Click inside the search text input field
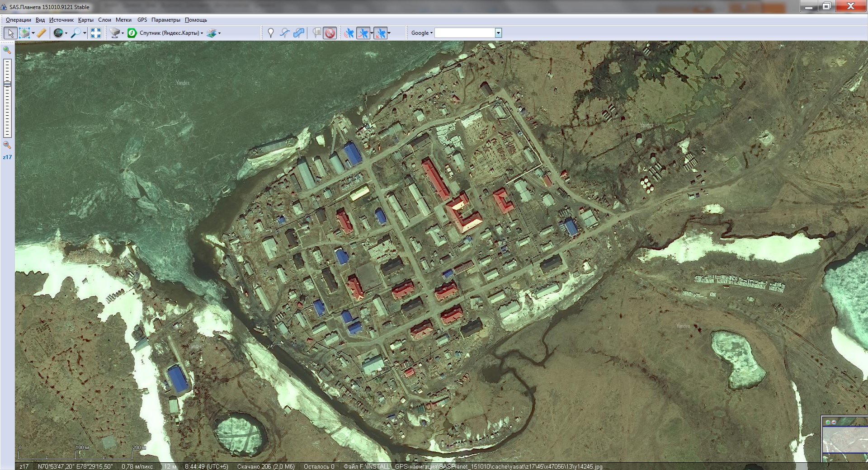 click(x=465, y=33)
